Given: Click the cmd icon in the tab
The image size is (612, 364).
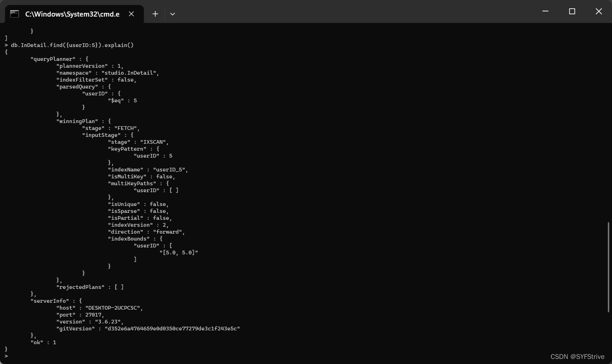Looking at the screenshot, I should point(14,14).
